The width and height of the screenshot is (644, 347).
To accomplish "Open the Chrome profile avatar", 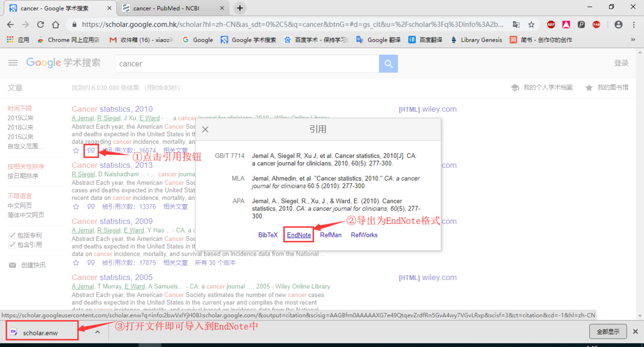I will point(618,24).
